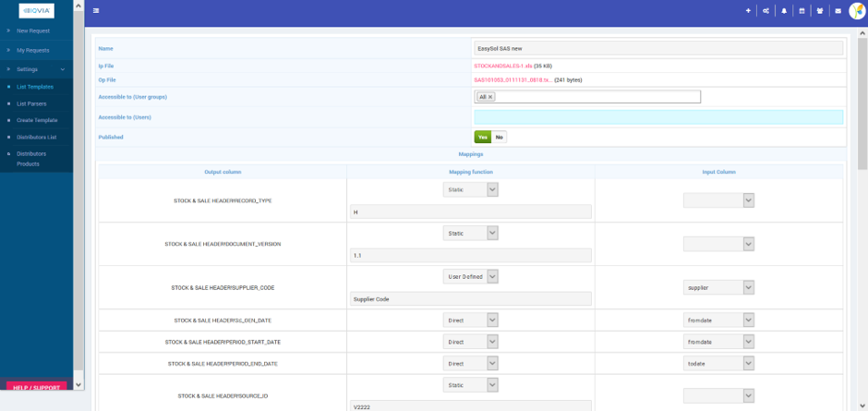Viewport: 868px width, 411px height.
Task: Set Published toggle to Yes
Action: click(483, 137)
